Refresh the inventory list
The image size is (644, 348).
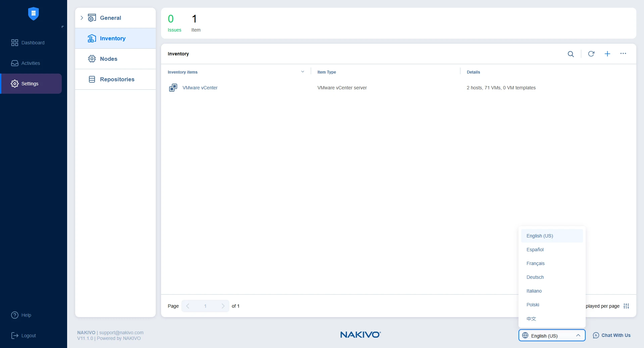click(x=591, y=54)
